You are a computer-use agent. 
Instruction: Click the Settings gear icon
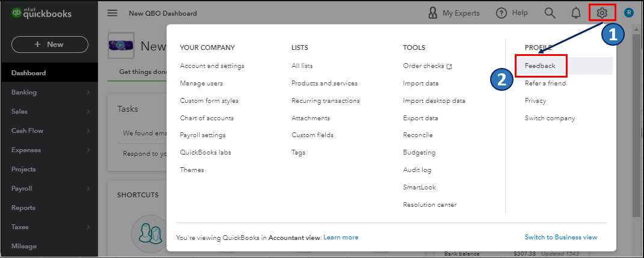point(603,13)
